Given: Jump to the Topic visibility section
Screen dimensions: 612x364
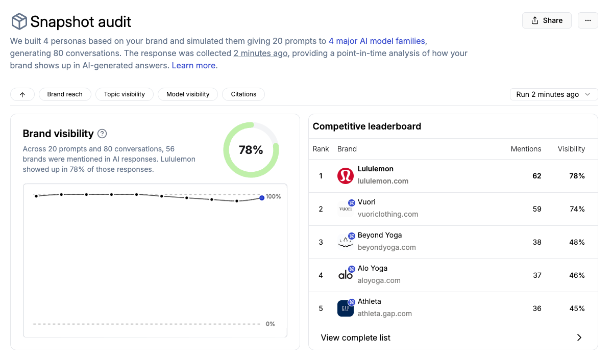Looking at the screenshot, I should click(124, 94).
